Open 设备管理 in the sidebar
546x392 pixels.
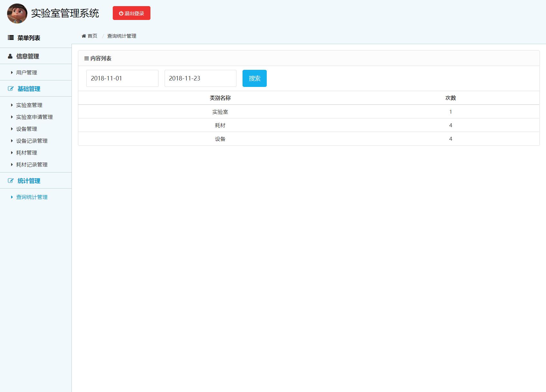coord(26,129)
